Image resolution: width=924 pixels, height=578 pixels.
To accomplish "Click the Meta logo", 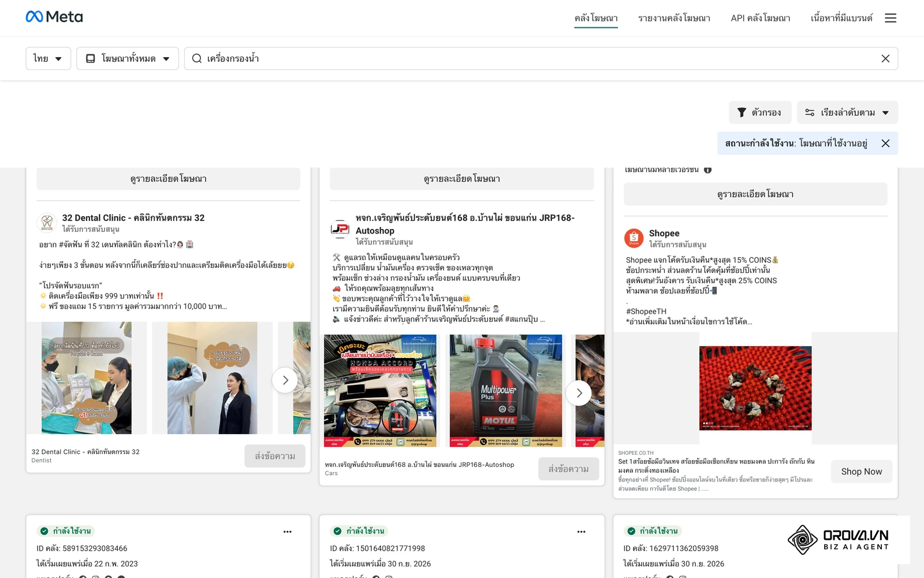I will point(54,17).
